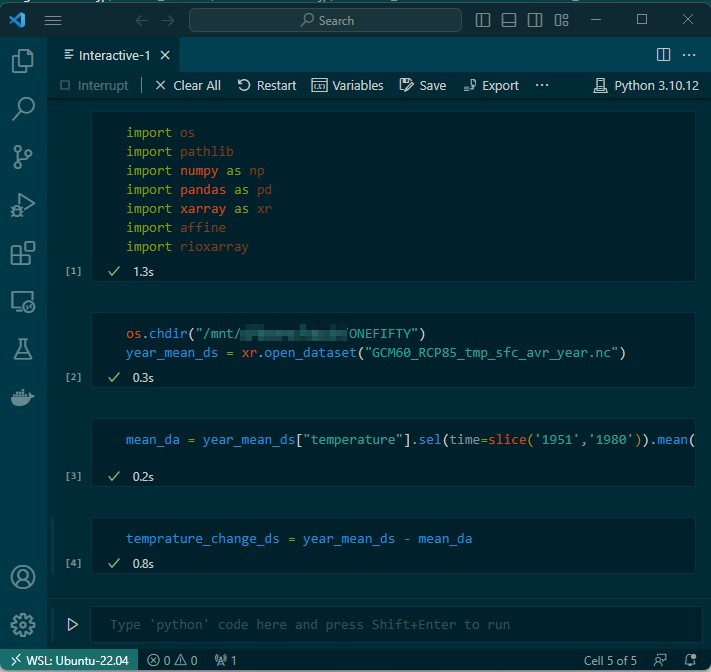
Task: Export the interactive session
Action: pyautogui.click(x=491, y=85)
